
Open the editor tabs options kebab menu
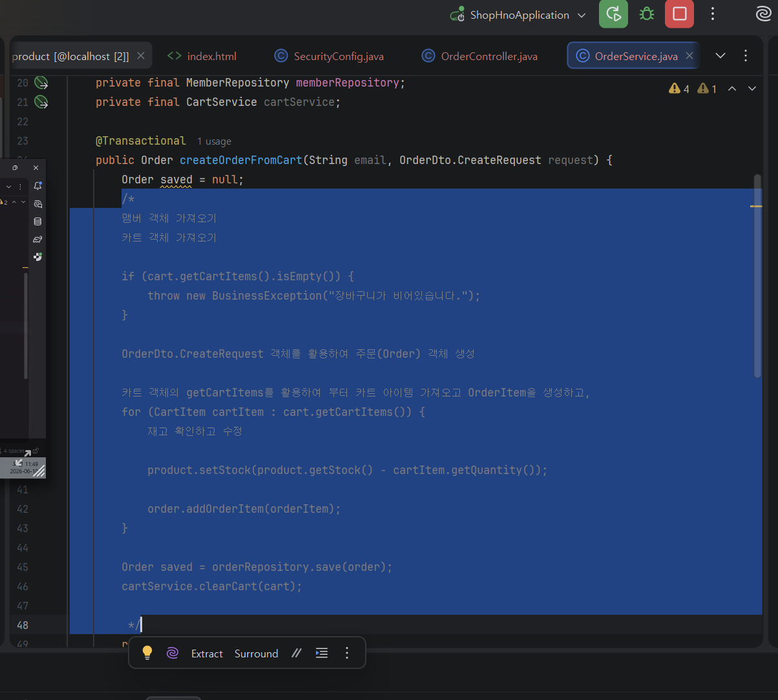(x=746, y=56)
